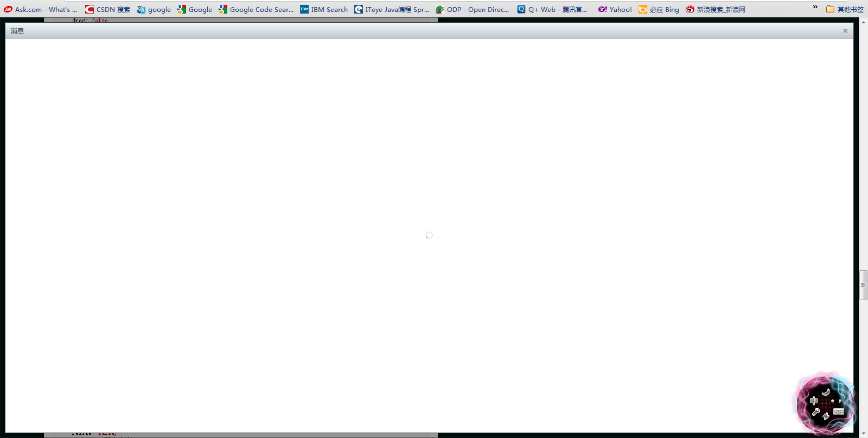Image resolution: width=868 pixels, height=438 pixels.
Task: Open the CSDN 搜索 bookmark
Action: pos(107,9)
